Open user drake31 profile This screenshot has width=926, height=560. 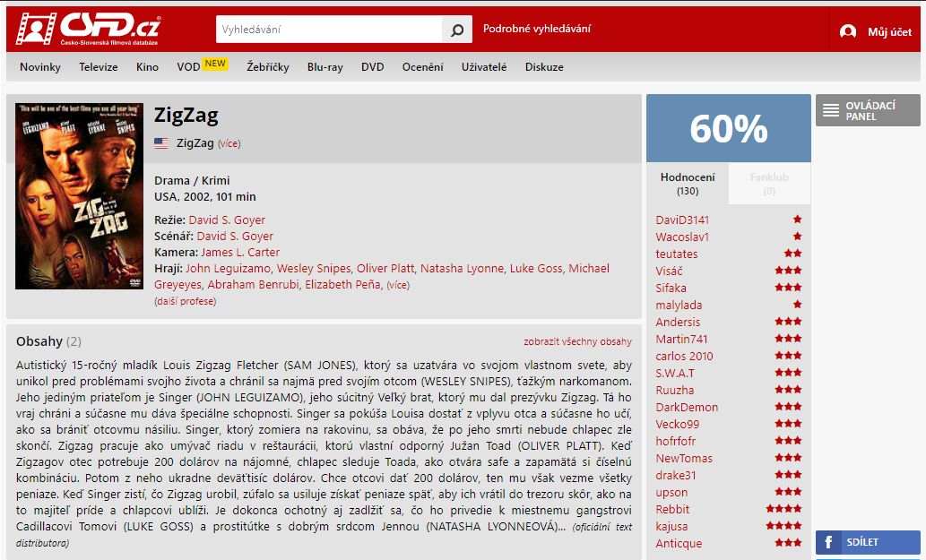point(676,475)
